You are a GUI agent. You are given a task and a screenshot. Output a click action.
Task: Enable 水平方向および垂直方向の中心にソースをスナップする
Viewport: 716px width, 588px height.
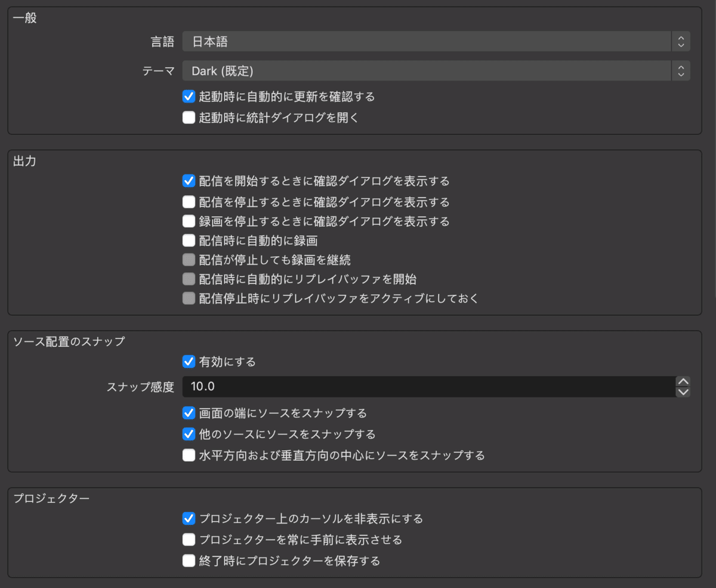(189, 455)
